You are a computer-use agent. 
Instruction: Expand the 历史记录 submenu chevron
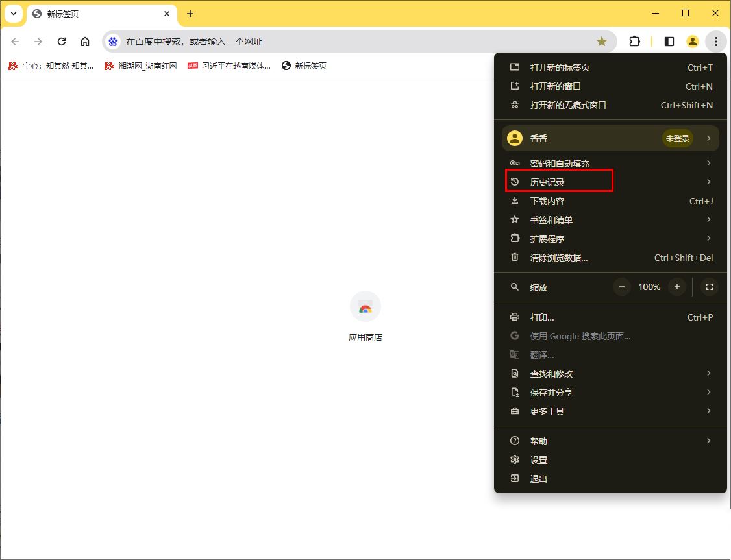point(709,182)
